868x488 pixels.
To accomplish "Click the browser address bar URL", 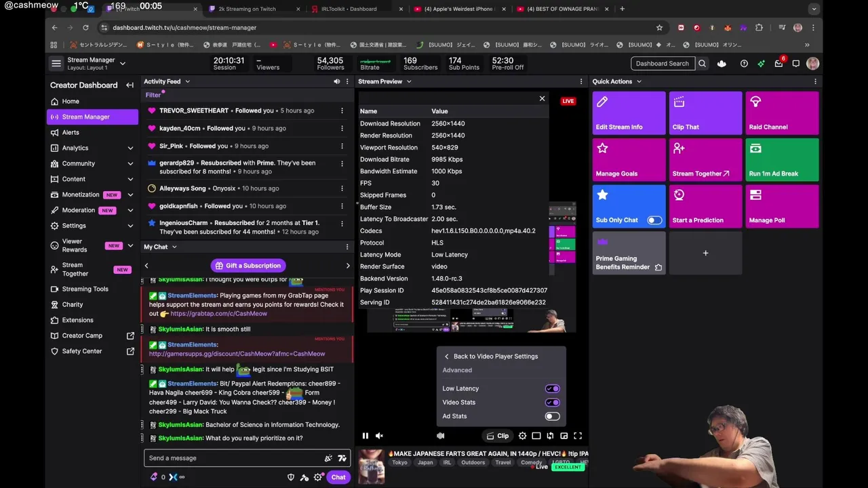I will 184,28.
